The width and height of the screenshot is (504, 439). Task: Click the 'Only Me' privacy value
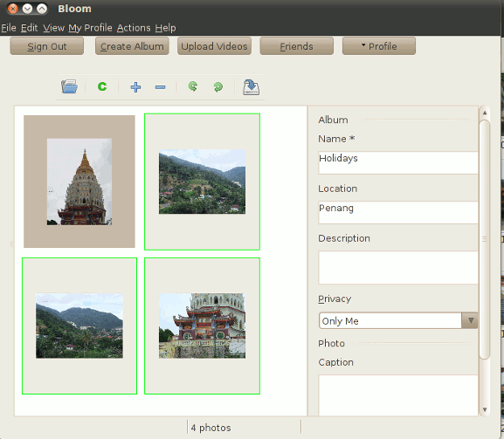pyautogui.click(x=340, y=321)
